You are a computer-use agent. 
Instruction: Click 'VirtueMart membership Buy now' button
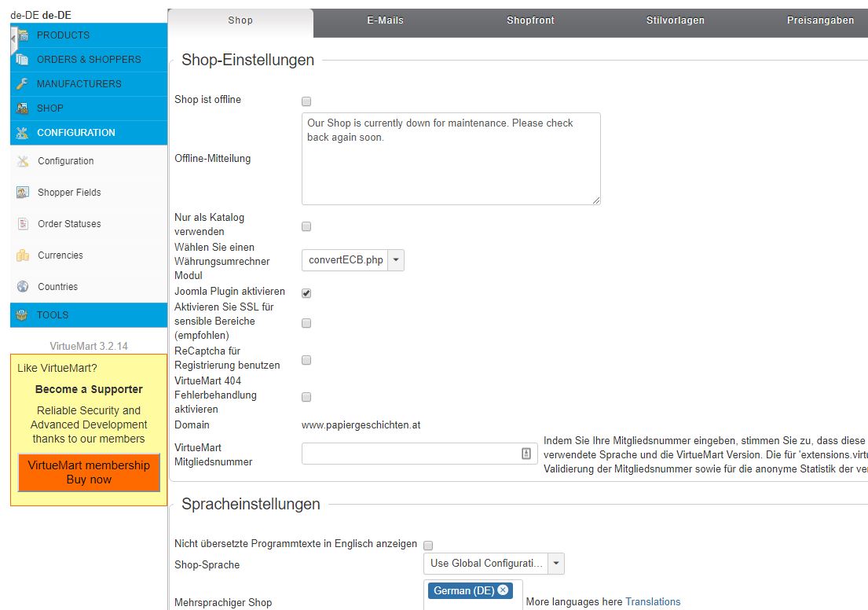89,472
